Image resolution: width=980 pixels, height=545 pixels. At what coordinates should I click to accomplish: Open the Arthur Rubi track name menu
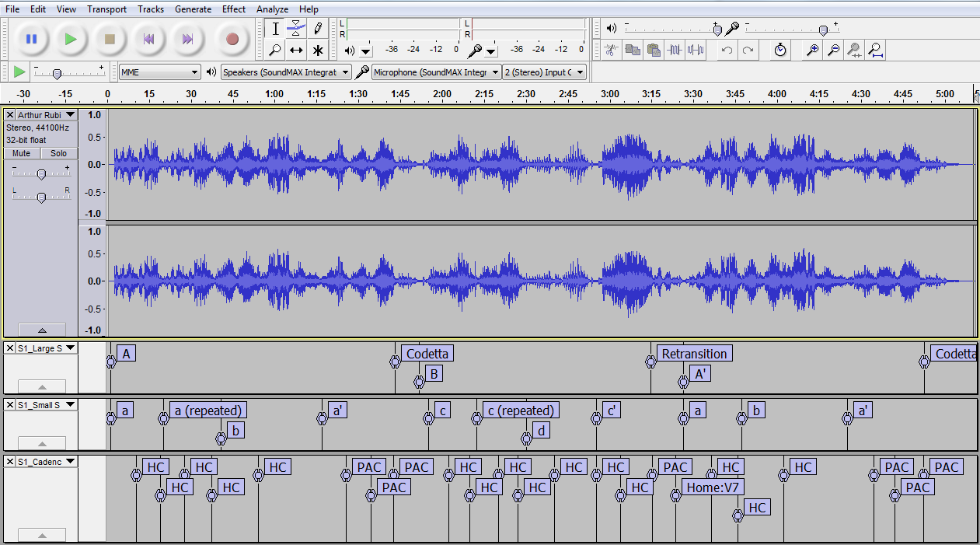click(x=47, y=115)
